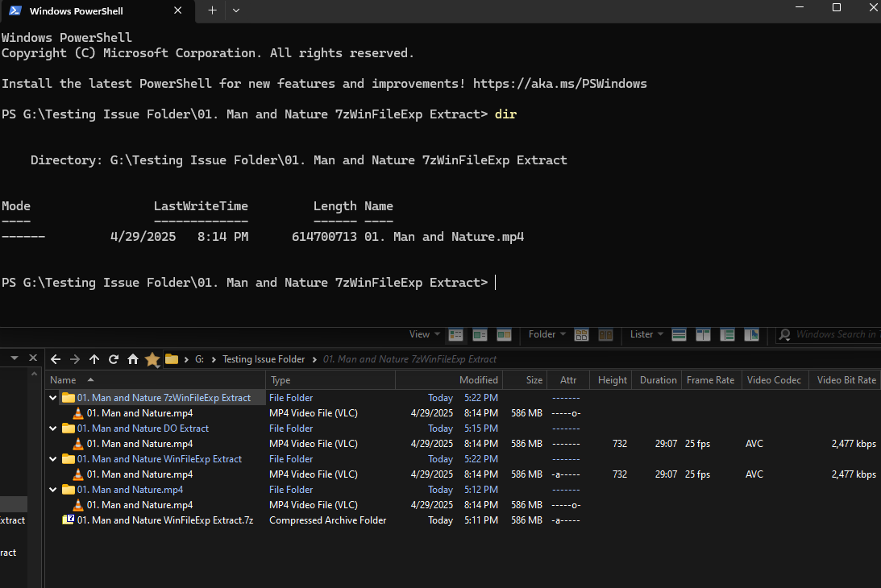Click the Back navigation arrow

pos(56,359)
